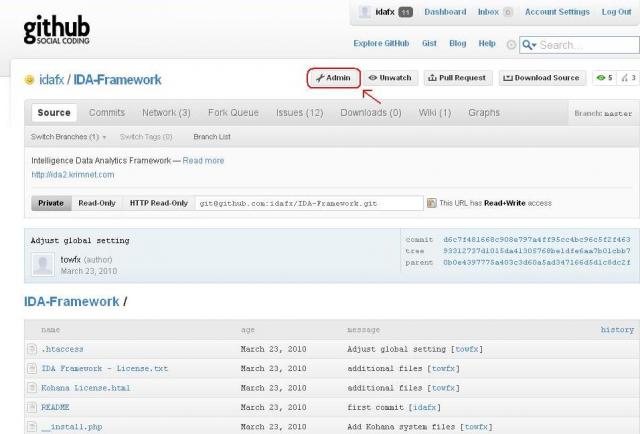Screen dimensions: 640x434
Task: Select the HTTP Read-Only URL option
Action: [x=159, y=203]
